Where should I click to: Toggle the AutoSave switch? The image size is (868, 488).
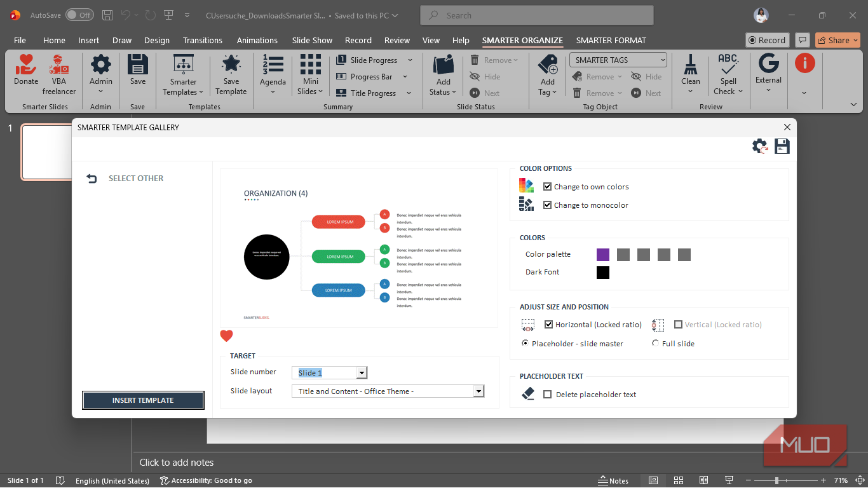[x=79, y=15]
